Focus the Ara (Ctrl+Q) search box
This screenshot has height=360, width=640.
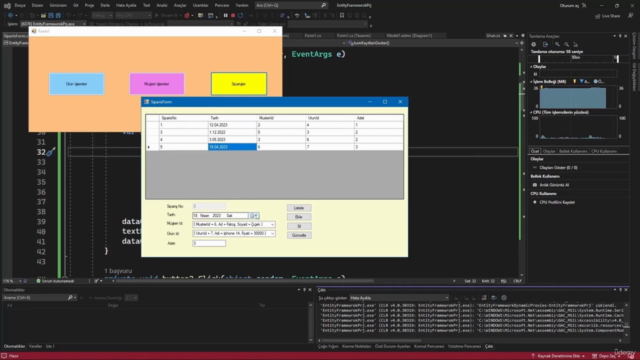(x=291, y=5)
